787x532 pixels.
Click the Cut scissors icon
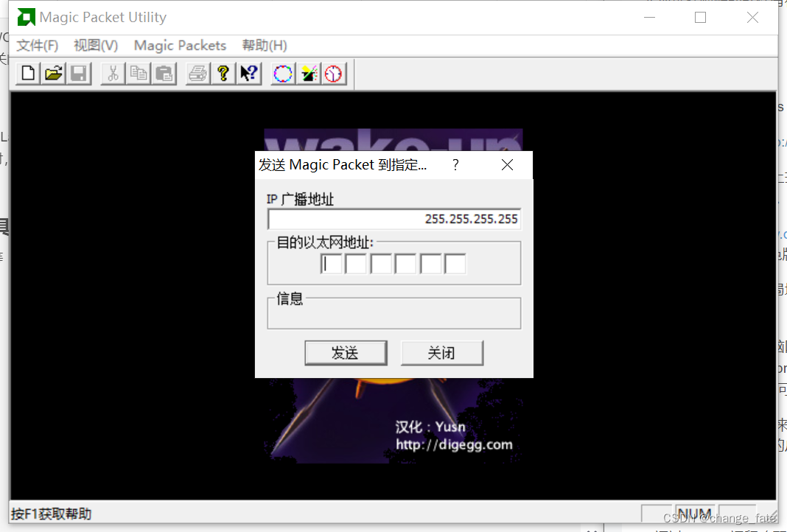coord(112,73)
